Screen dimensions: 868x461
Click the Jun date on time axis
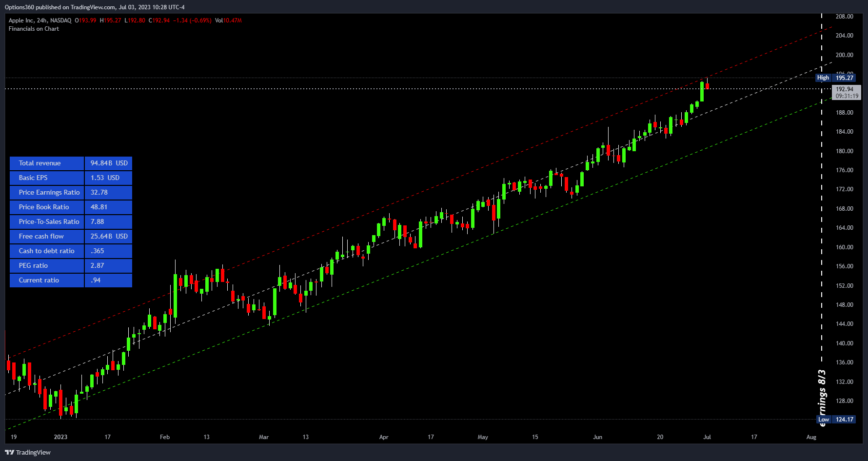[597, 437]
